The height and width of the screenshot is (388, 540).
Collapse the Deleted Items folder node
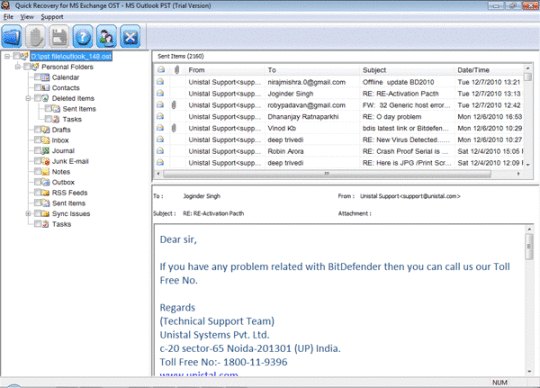(28, 98)
